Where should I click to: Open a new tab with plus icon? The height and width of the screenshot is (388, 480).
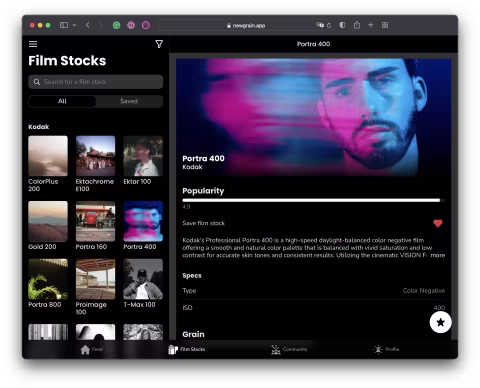[371, 25]
